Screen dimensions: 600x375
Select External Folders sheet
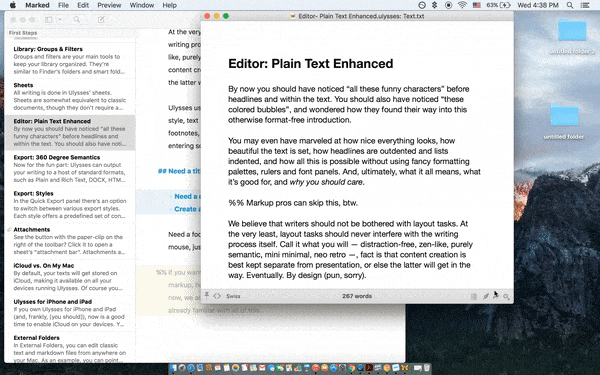pyautogui.click(x=70, y=347)
